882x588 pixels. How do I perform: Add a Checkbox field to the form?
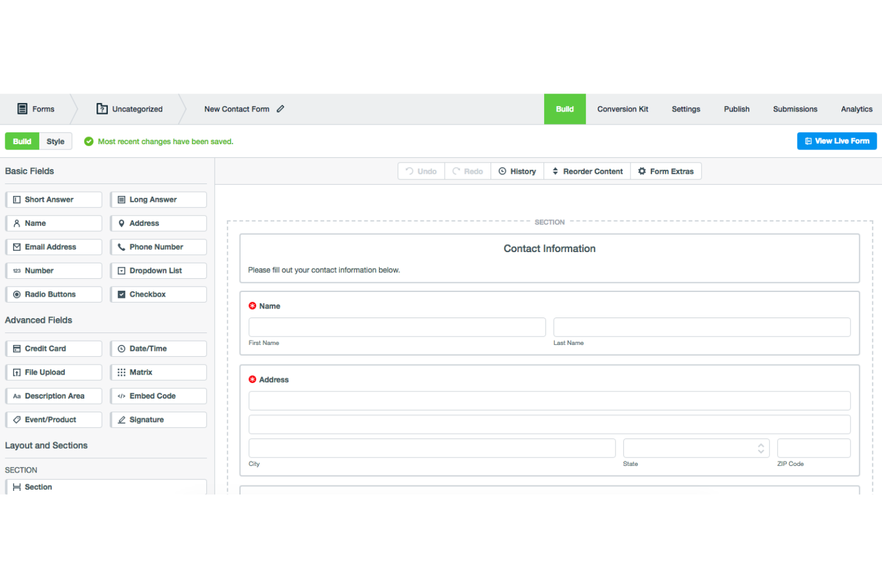pos(158,294)
